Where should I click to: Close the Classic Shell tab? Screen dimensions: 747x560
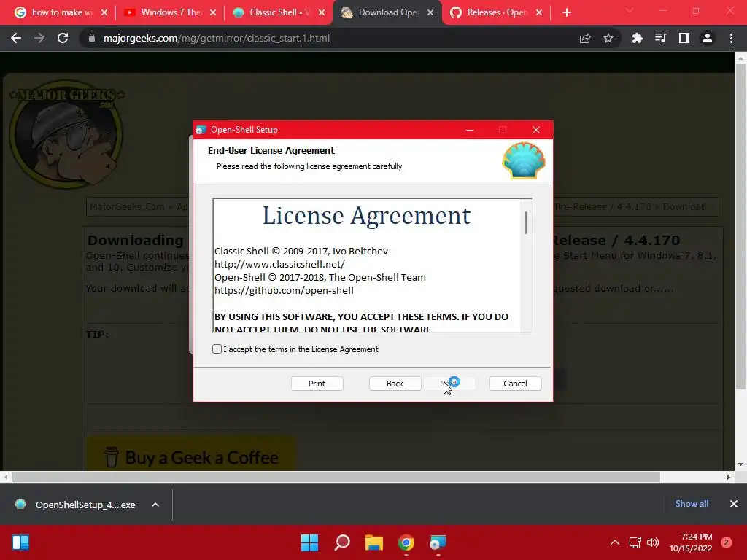(322, 12)
